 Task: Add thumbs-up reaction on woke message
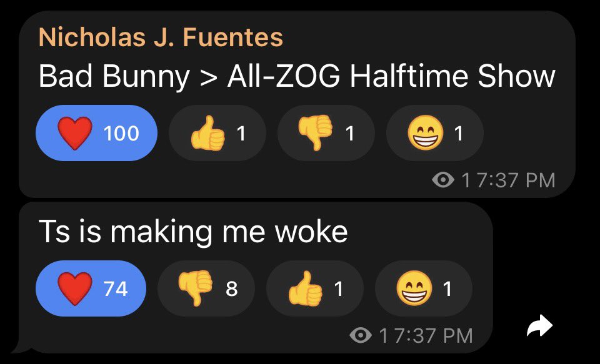click(314, 288)
